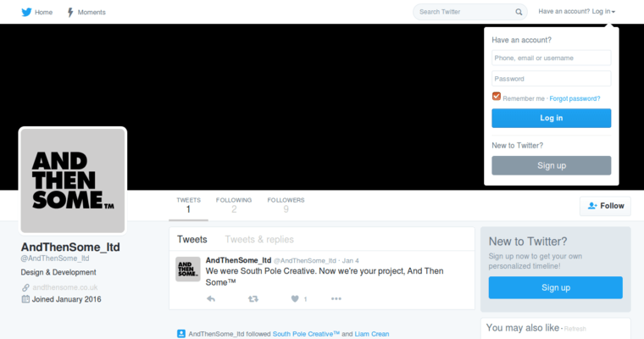Open the Forgot password link
Image resolution: width=644 pixels, height=339 pixels.
click(575, 98)
